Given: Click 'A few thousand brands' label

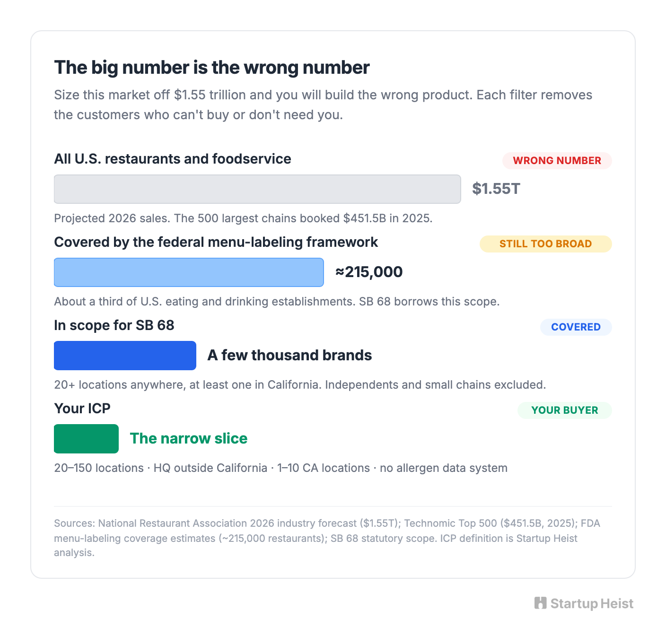Looking at the screenshot, I should coord(289,356).
